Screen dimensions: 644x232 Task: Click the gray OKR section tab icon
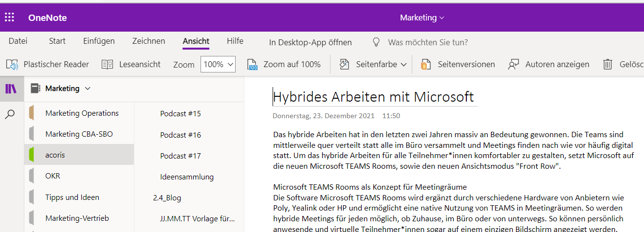(31, 176)
